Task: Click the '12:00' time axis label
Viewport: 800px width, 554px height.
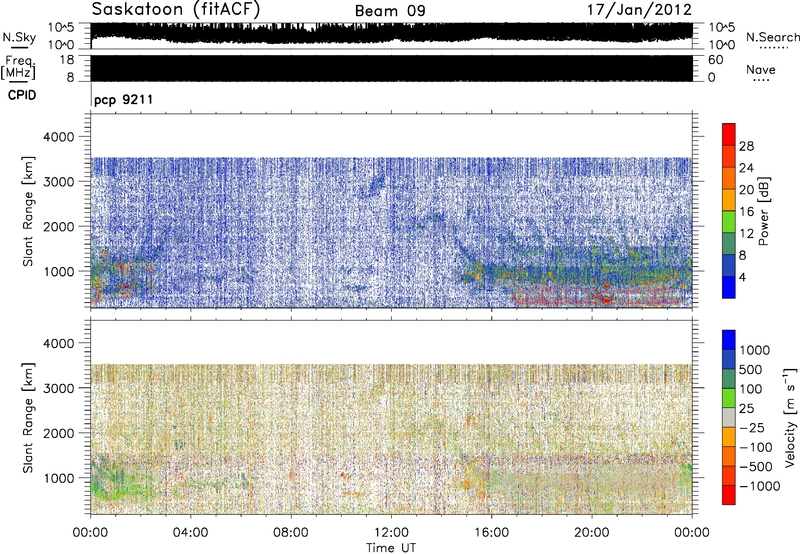Action: [391, 533]
